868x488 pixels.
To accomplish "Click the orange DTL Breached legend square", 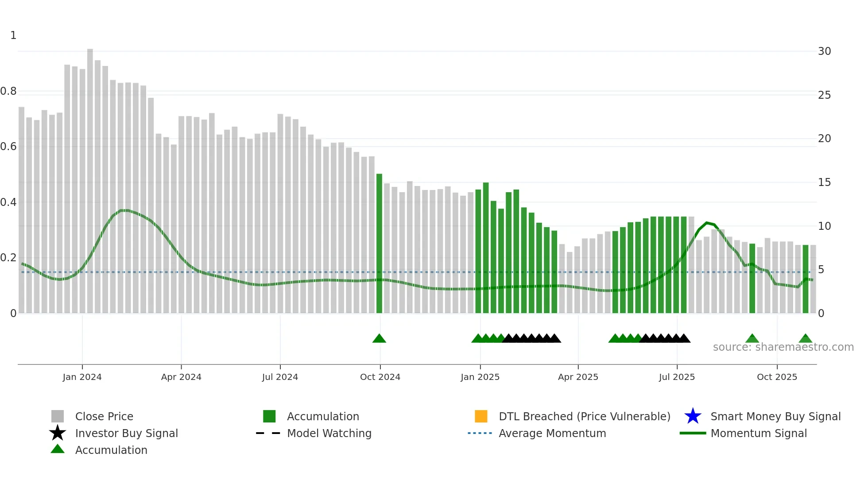I will click(x=481, y=416).
